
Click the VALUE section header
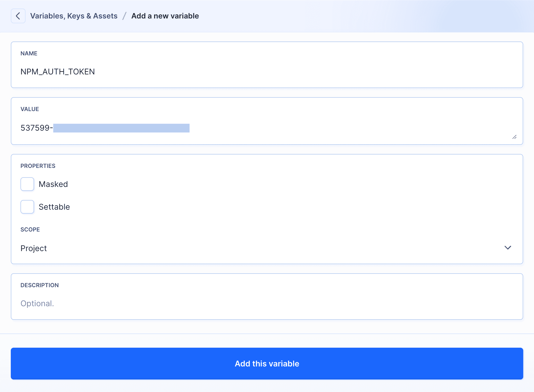pos(30,109)
